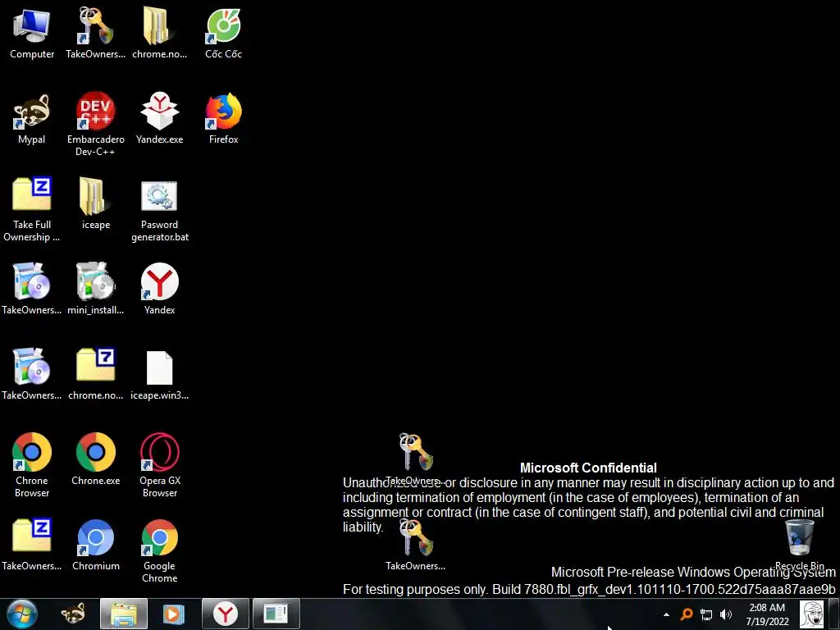Select the Pasword generator.bat file
The image size is (840, 630).
tap(160, 209)
